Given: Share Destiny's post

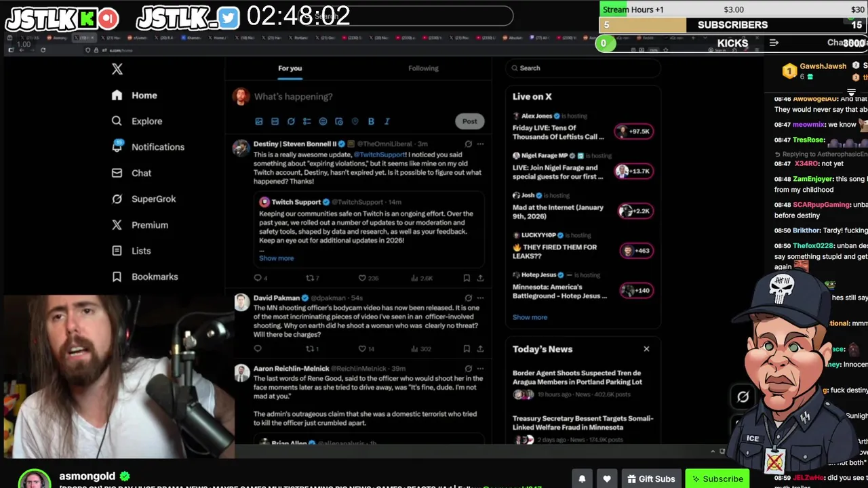Looking at the screenshot, I should [x=480, y=278].
